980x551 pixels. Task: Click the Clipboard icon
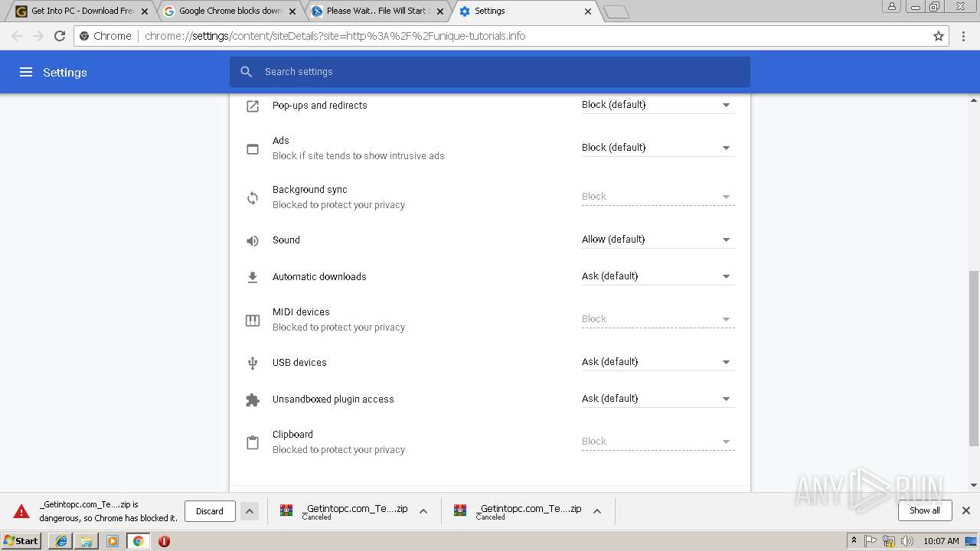tap(253, 442)
